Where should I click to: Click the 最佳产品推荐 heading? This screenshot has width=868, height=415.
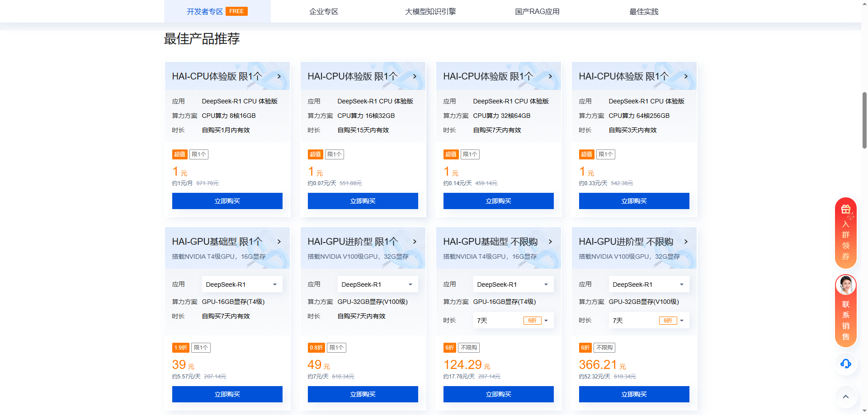coord(202,39)
